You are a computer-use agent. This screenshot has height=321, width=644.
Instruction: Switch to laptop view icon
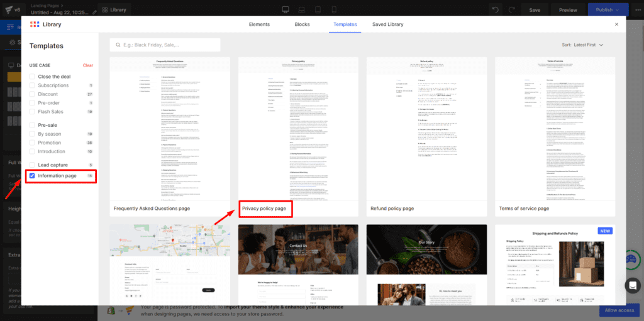pos(301,9)
